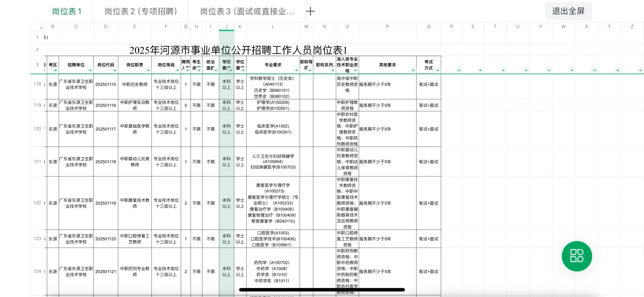The width and height of the screenshot is (644, 297).
Task: Select cell with position code 202501116
Action: (x=106, y=105)
